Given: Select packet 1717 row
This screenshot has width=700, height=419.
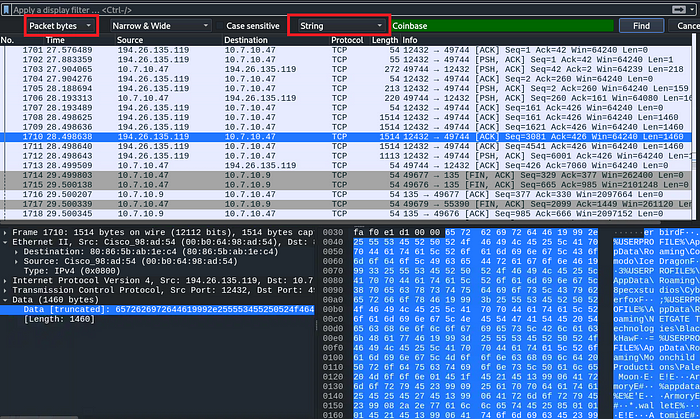Looking at the screenshot, I should [x=346, y=204].
